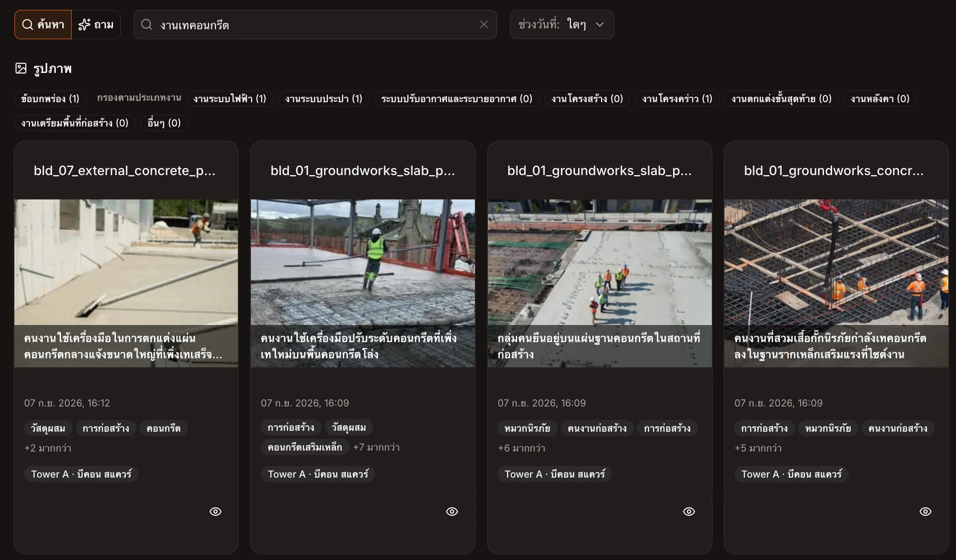Toggle the อื่นๆ (0) filter chip
Image resolution: width=956 pixels, height=560 pixels.
pos(164,123)
